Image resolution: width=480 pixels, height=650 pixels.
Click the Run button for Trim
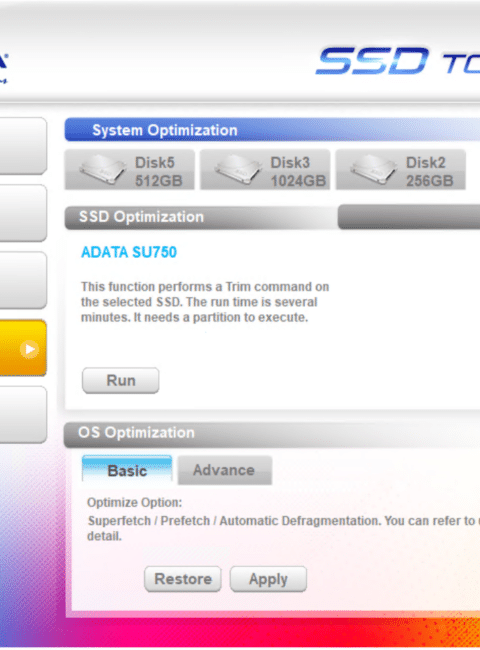coord(121,381)
